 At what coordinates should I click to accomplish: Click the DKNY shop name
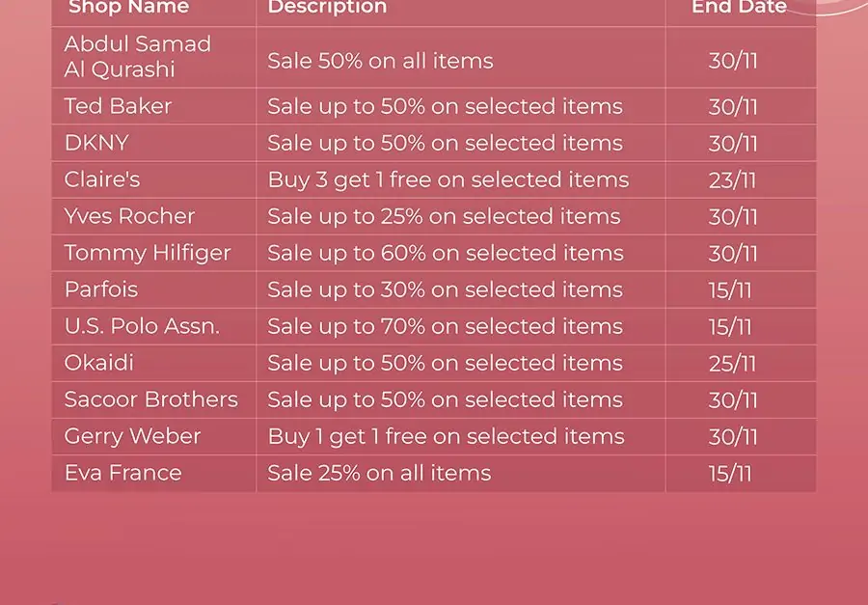[96, 143]
